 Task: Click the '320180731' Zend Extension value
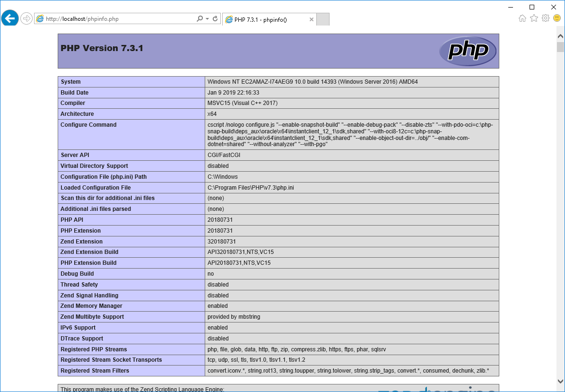tap(222, 242)
